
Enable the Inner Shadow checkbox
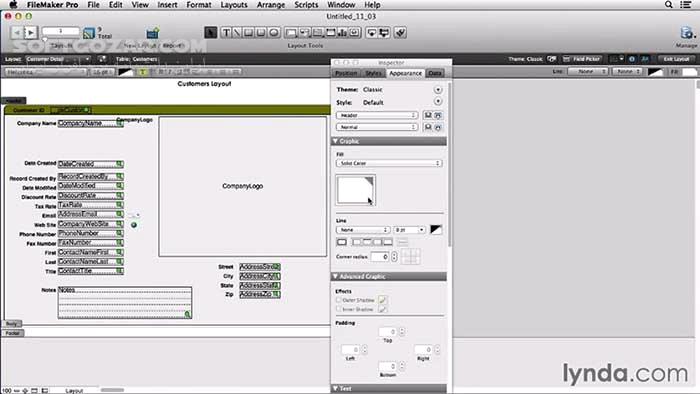[339, 309]
